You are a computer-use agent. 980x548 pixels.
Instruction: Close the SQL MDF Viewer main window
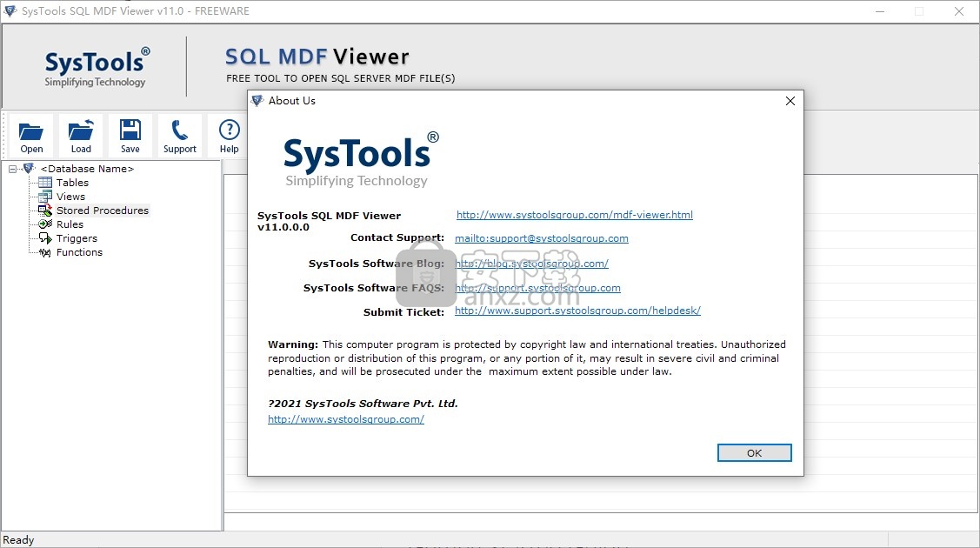tap(959, 11)
